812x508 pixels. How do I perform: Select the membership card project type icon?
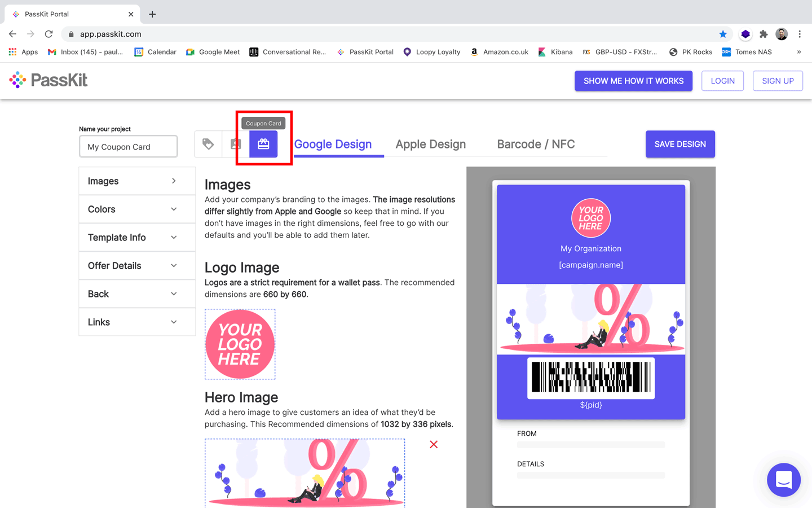click(236, 144)
